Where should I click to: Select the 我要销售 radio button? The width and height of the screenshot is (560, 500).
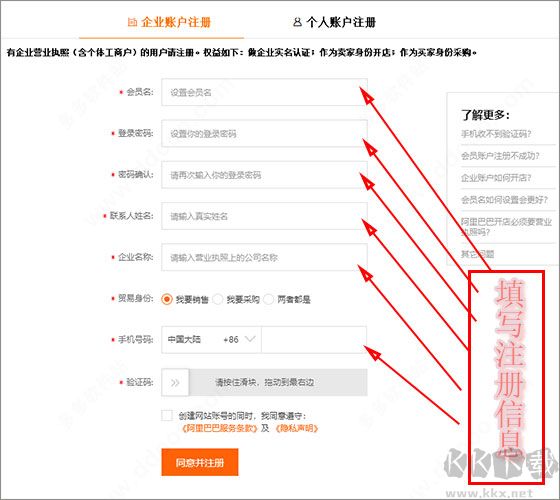tap(167, 299)
